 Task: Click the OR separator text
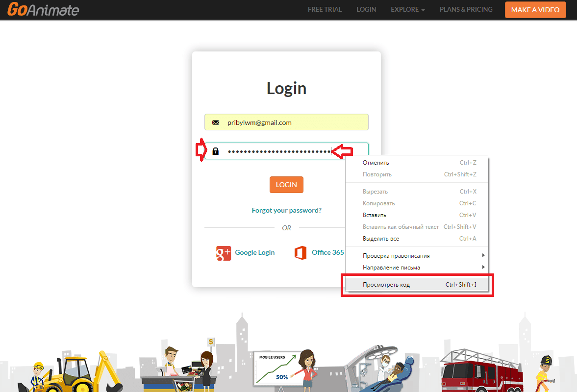tap(286, 228)
